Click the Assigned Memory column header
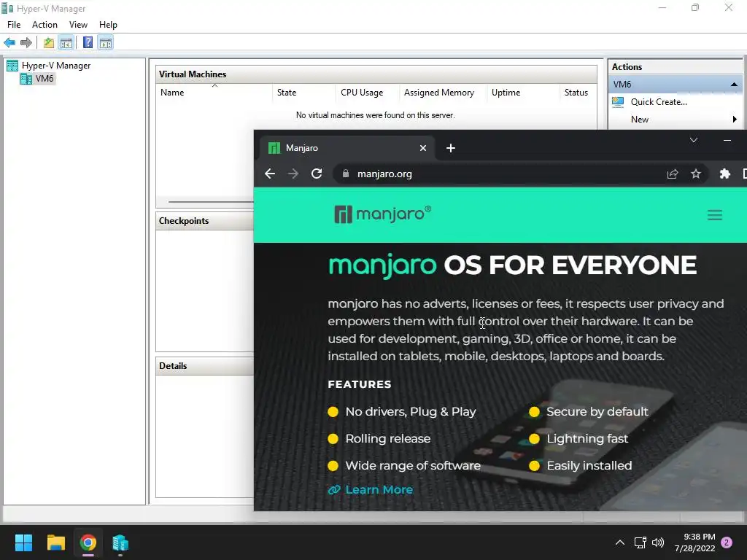747x560 pixels. 443,93
